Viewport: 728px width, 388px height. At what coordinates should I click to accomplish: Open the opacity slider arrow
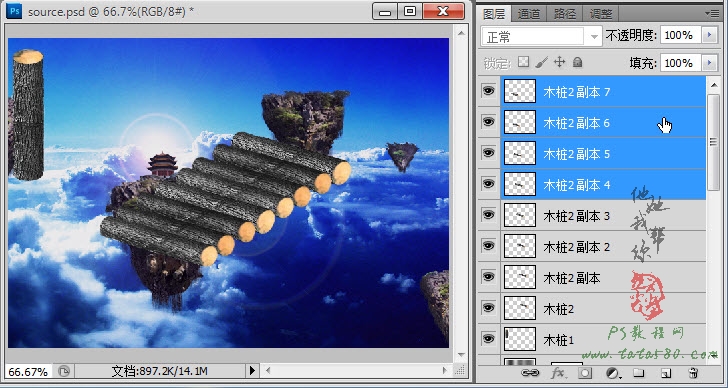coord(709,35)
